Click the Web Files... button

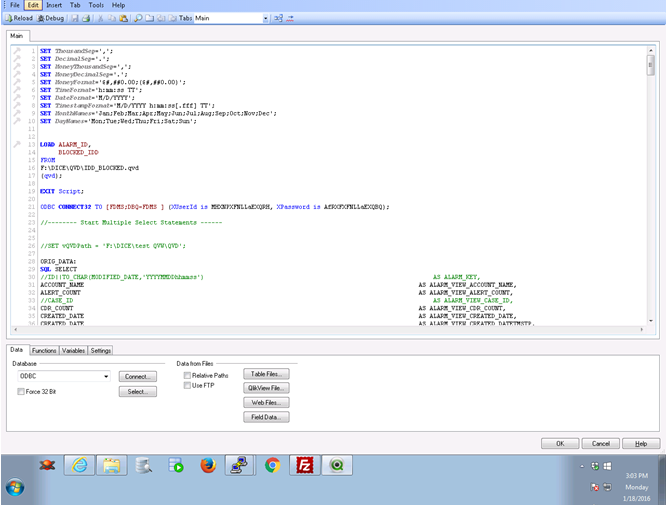point(266,403)
